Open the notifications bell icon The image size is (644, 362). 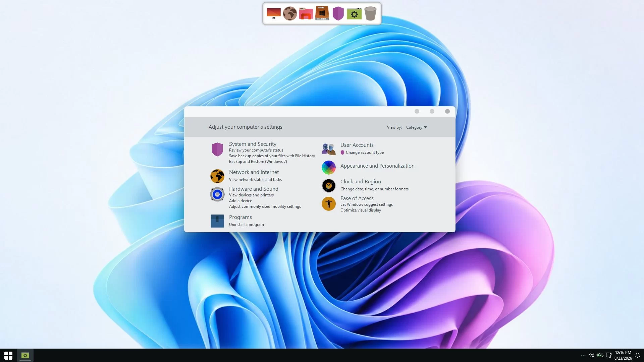pos(638,355)
